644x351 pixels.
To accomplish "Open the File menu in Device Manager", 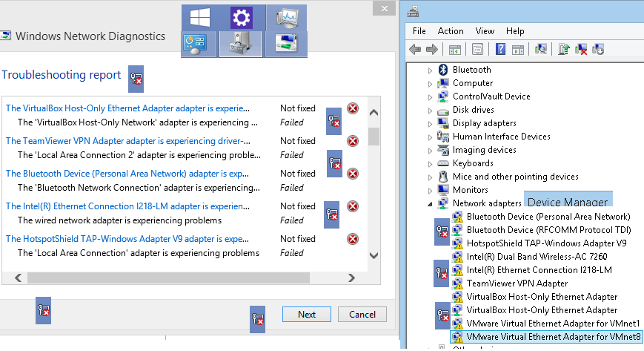I will click(419, 31).
